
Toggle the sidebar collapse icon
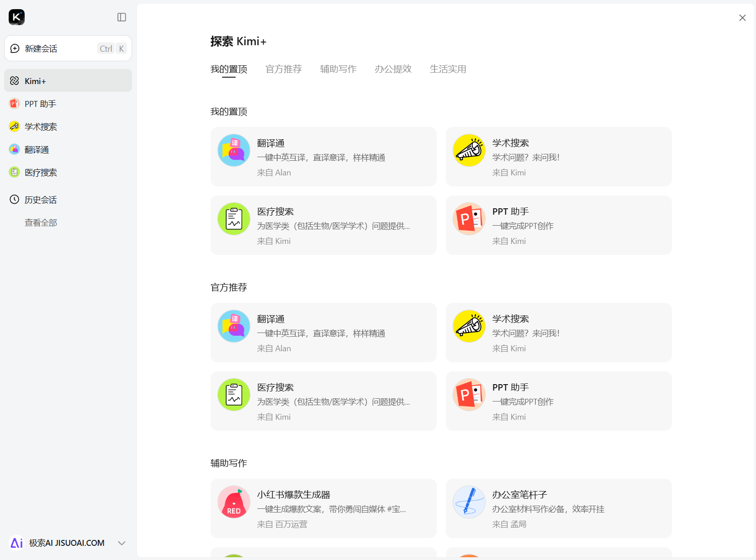pyautogui.click(x=122, y=17)
